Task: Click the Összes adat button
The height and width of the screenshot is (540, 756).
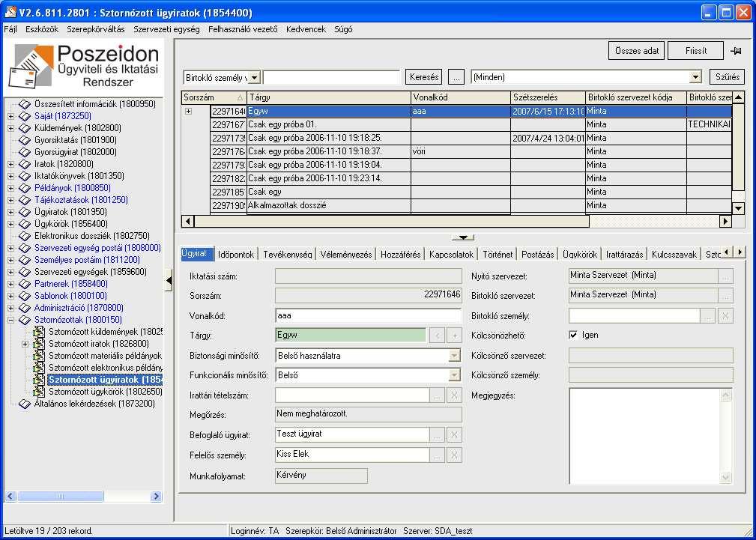Action: pos(637,51)
